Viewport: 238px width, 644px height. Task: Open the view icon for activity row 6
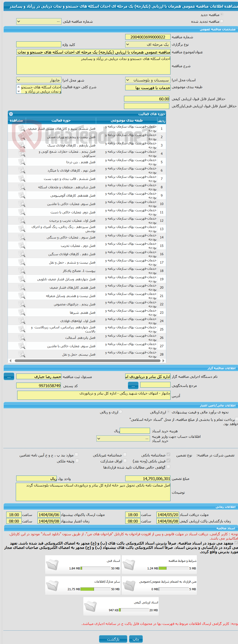pos(22,171)
